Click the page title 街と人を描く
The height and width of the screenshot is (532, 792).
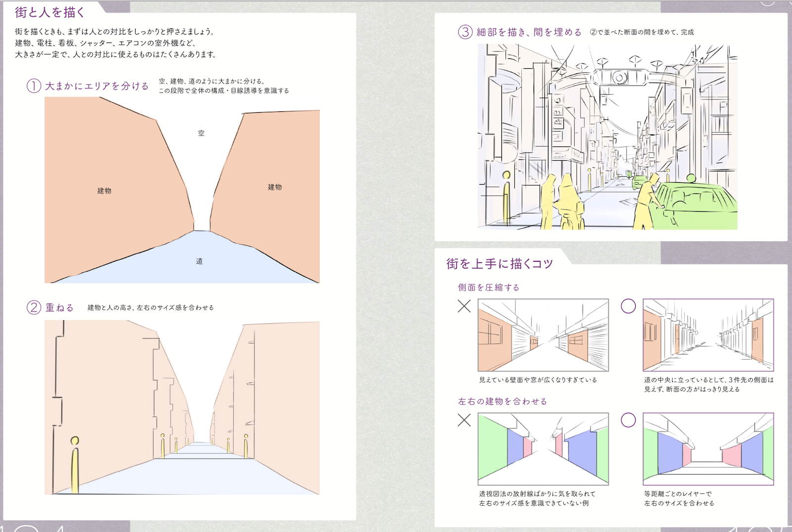click(50, 12)
